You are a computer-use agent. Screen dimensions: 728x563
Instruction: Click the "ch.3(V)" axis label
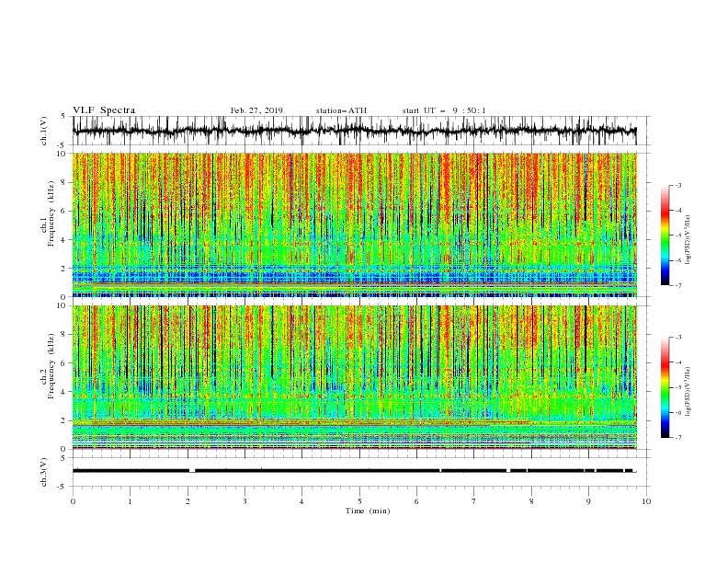coord(44,472)
